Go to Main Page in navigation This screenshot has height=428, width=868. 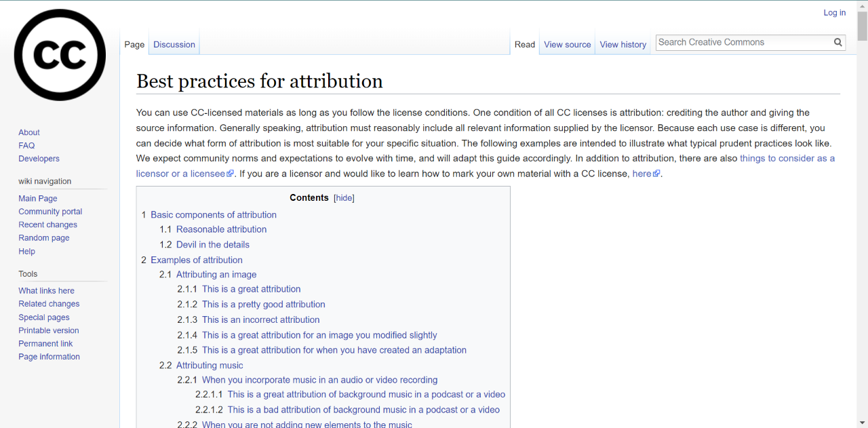(38, 199)
